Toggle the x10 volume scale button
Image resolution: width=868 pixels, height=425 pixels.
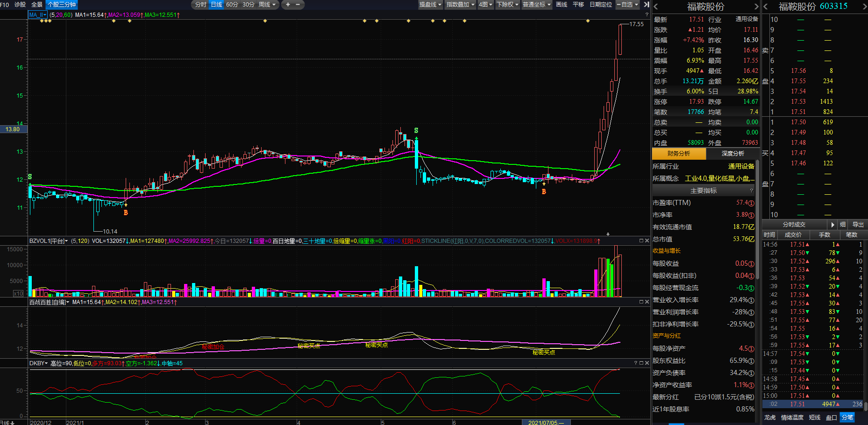click(x=18, y=294)
